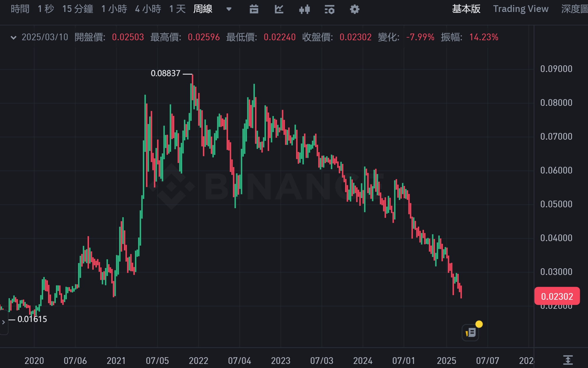Select the 1 天 interval
The height and width of the screenshot is (368, 588).
point(177,9)
